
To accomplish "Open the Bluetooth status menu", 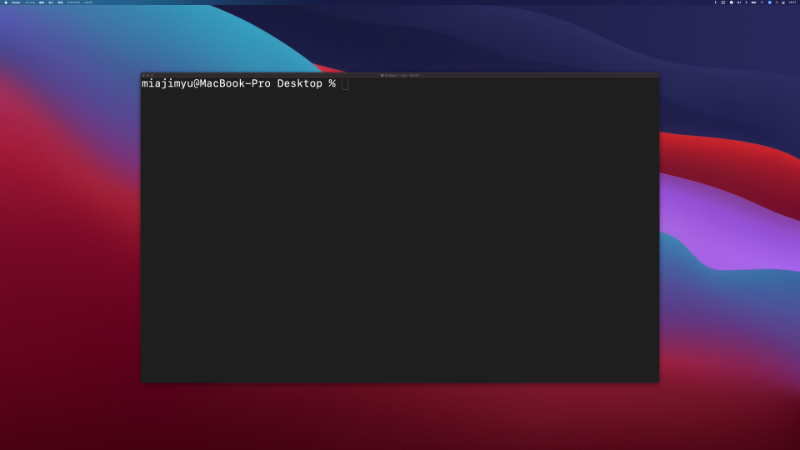I will tap(746, 3).
